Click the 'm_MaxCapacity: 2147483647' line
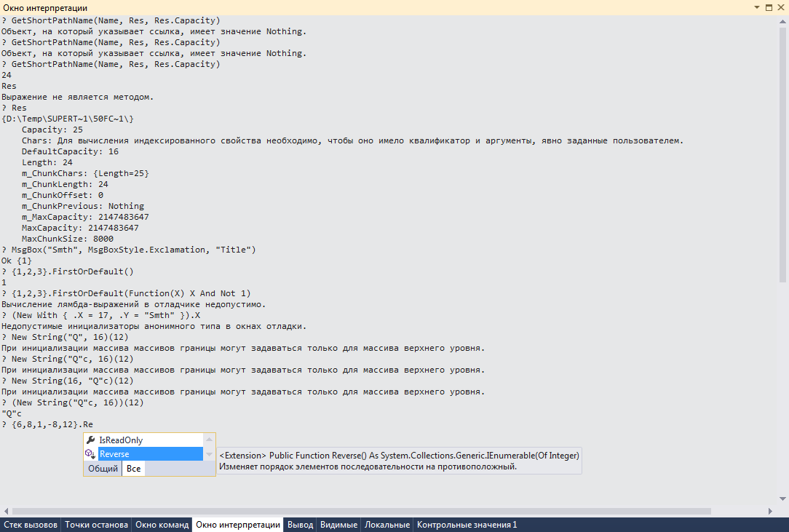The image size is (789, 532). pos(86,217)
